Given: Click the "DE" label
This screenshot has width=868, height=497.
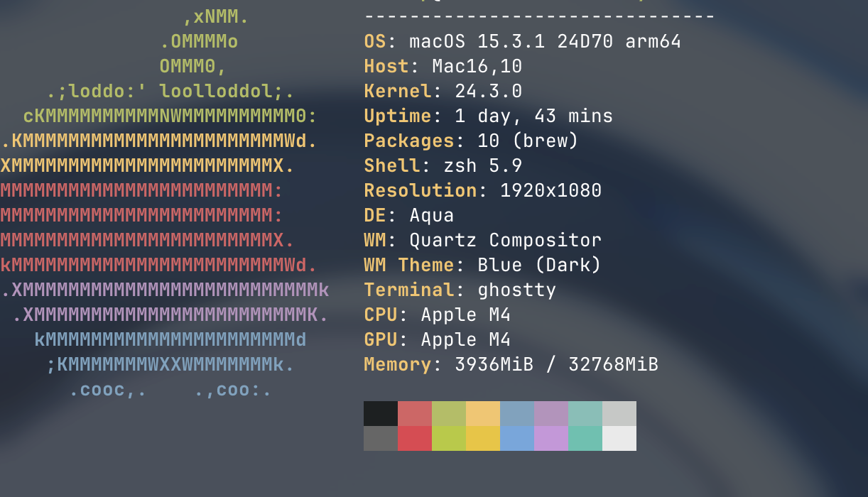Looking at the screenshot, I should [375, 215].
